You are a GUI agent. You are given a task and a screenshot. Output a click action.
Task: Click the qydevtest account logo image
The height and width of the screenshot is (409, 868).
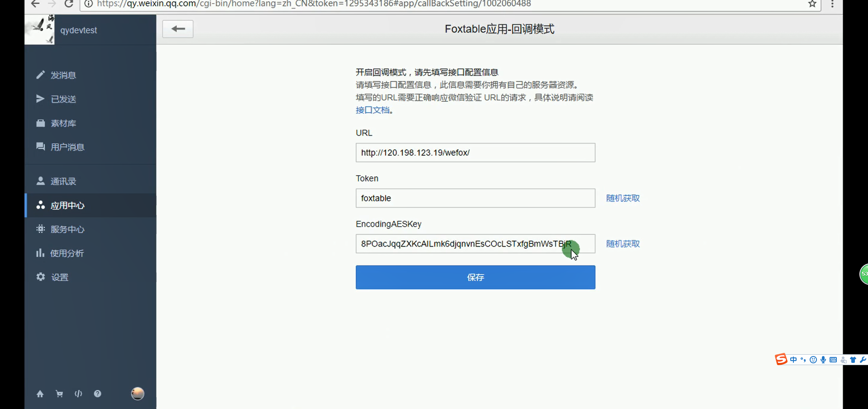pos(39,29)
